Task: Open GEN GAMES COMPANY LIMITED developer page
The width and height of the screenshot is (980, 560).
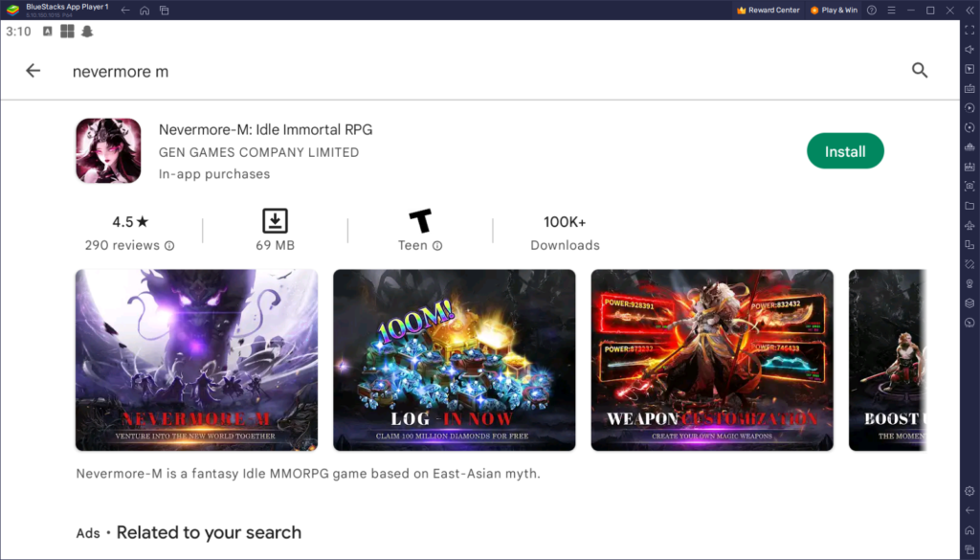Action: pos(258,152)
